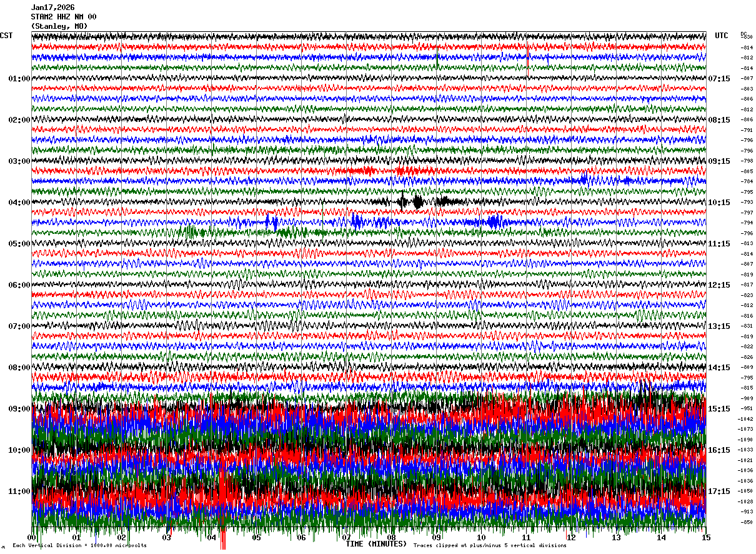Click the DC offset value -791
The image size is (756, 554).
747,130
